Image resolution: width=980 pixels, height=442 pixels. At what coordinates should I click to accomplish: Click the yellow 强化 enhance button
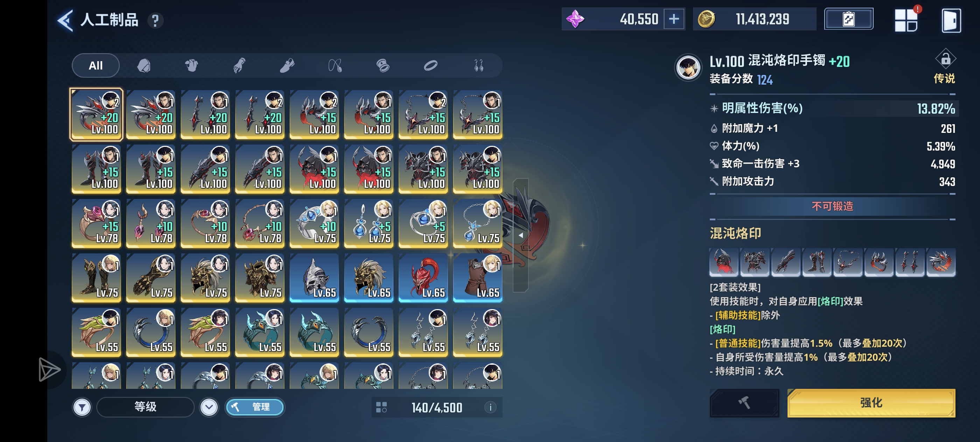click(x=871, y=403)
